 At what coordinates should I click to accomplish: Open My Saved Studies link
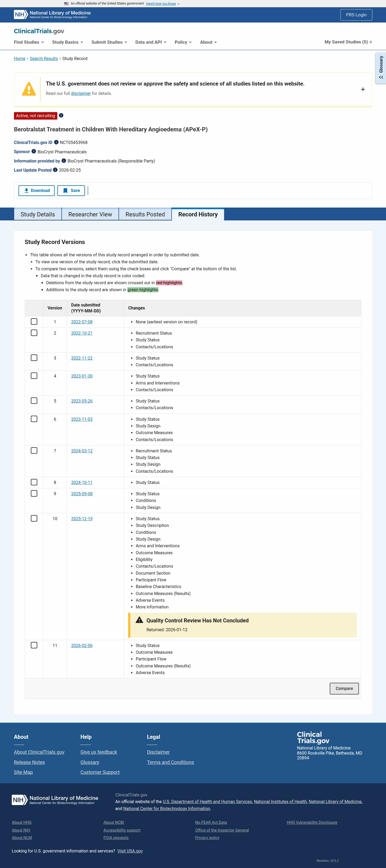coord(348,42)
